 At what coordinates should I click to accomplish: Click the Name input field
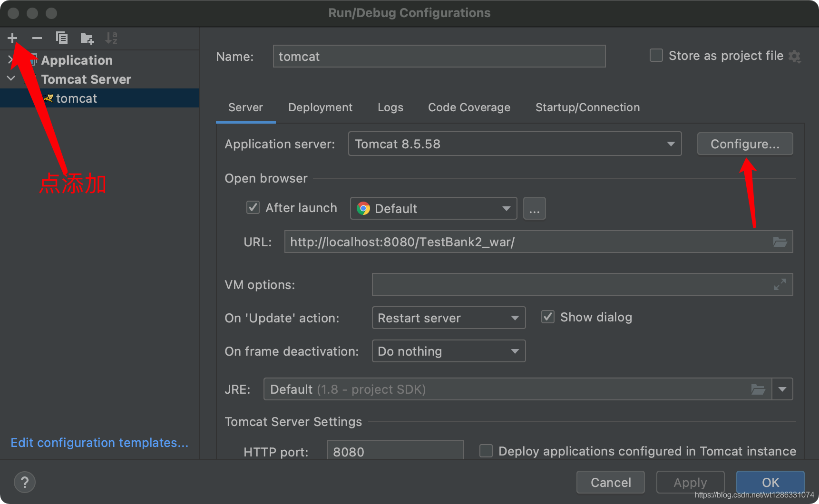coord(439,57)
